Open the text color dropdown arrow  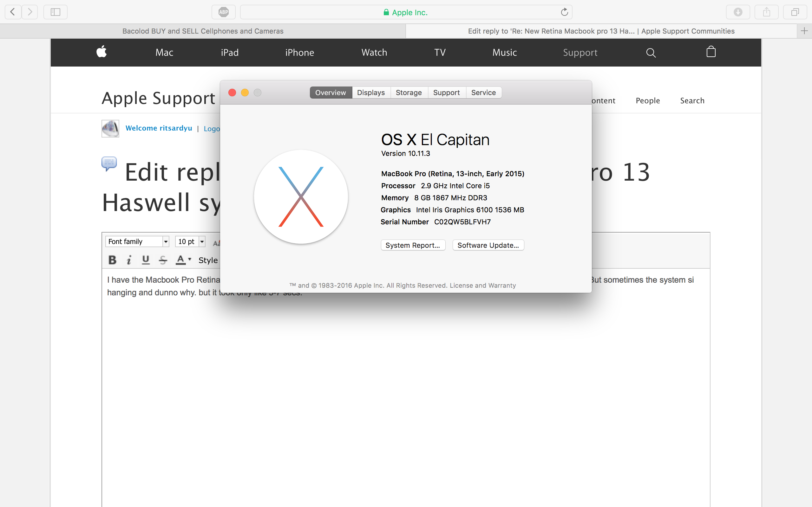(190, 259)
